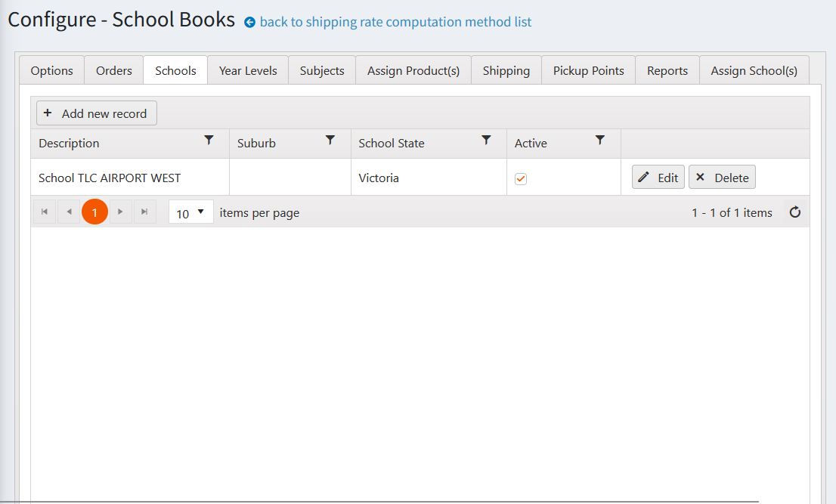Open the Active column filter icon

click(600, 141)
